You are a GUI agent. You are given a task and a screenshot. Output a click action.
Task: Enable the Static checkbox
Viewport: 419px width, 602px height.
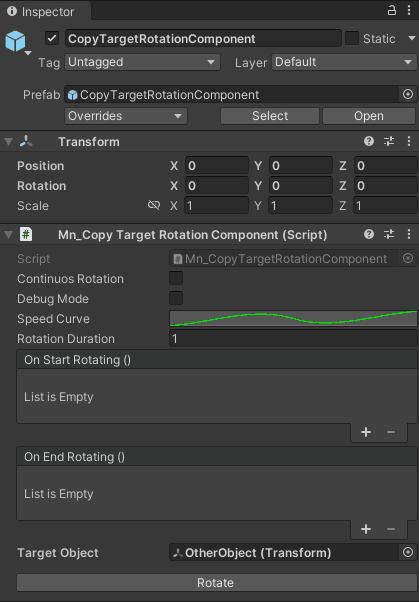point(352,38)
